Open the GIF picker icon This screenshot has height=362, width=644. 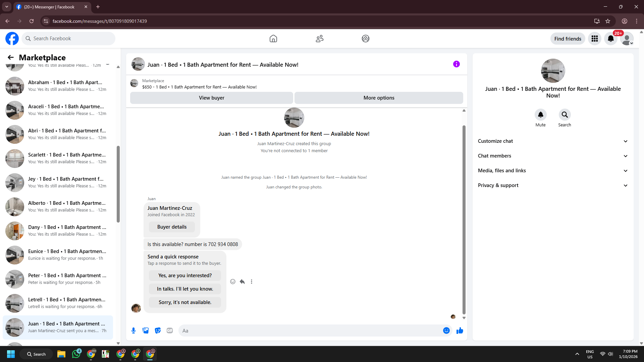coord(170,330)
